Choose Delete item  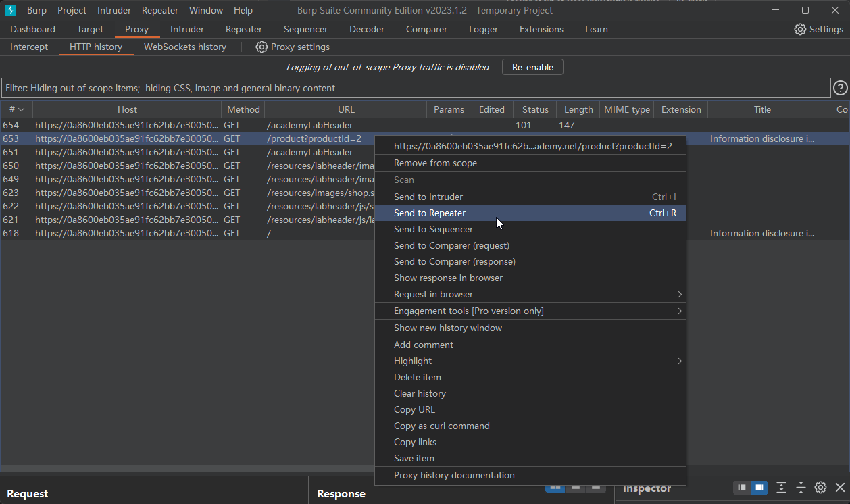tap(530, 377)
